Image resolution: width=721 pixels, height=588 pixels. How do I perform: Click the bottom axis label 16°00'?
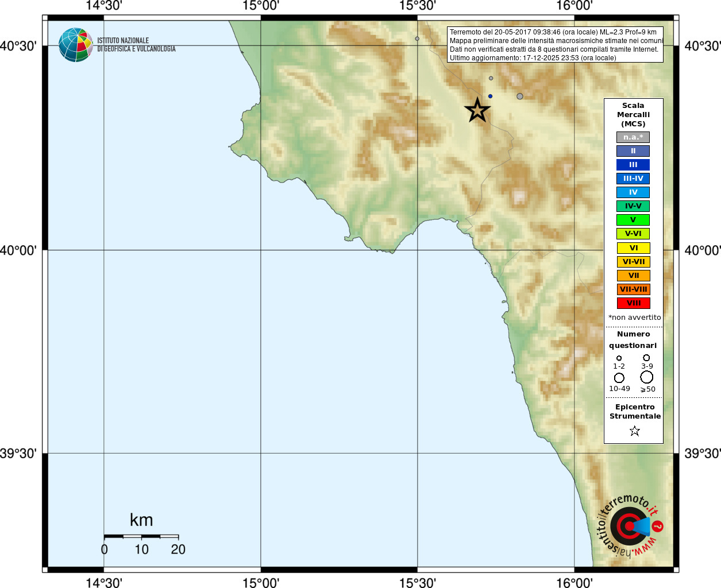[575, 583]
